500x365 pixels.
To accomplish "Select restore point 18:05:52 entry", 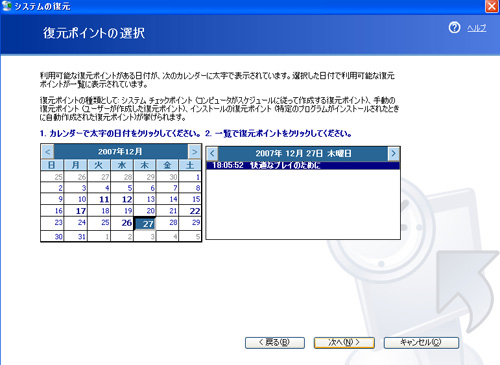I will tap(303, 165).
